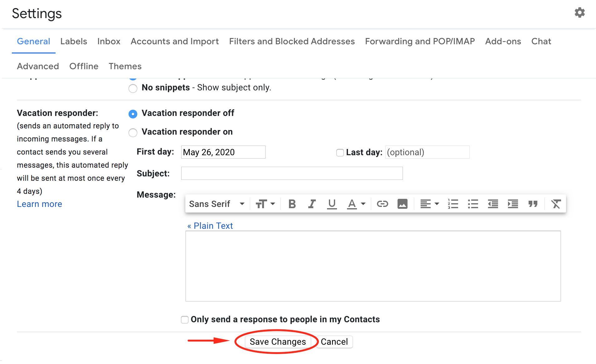Remove formatting with the clear formatting icon
The image size is (596, 364).
point(556,204)
